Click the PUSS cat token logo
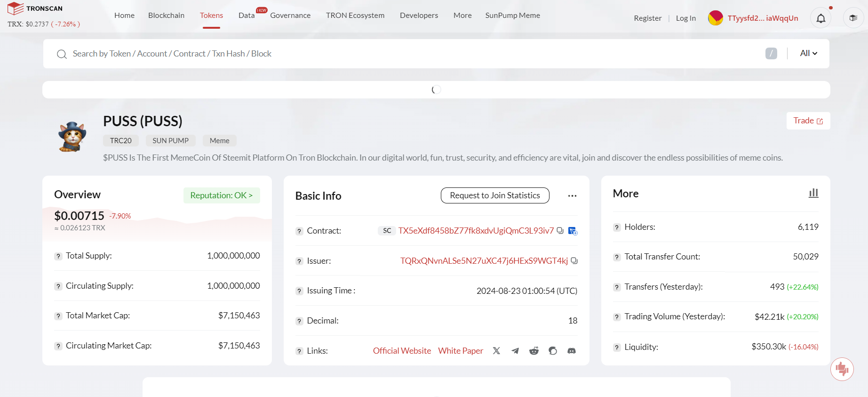Viewport: 868px width, 397px height. point(72,137)
